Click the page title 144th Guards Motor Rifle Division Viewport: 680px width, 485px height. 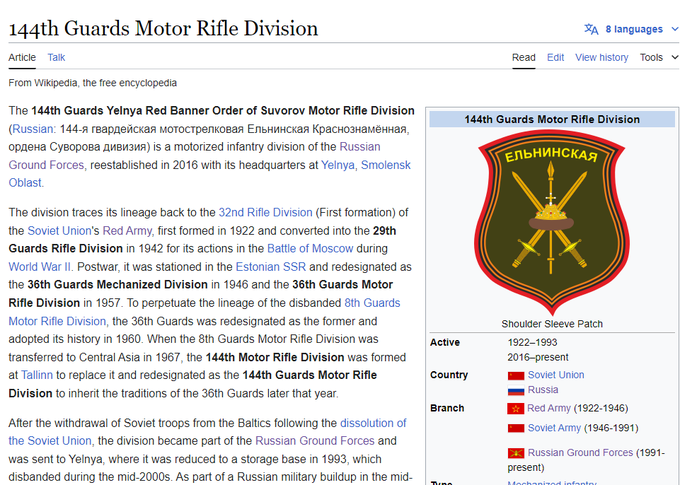163,29
